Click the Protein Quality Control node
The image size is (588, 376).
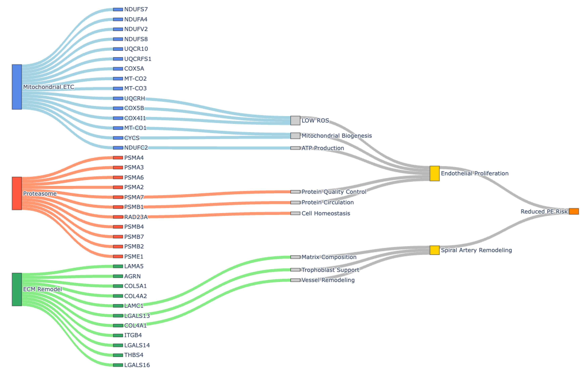click(295, 192)
